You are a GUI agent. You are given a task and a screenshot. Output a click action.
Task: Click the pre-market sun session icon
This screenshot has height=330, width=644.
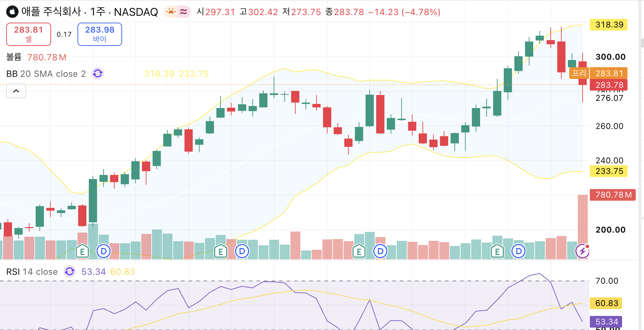[171, 12]
